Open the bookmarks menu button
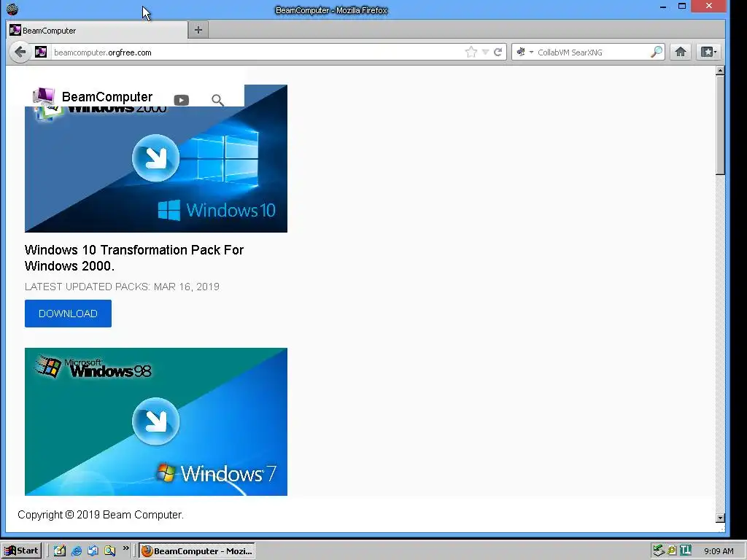 pos(708,52)
